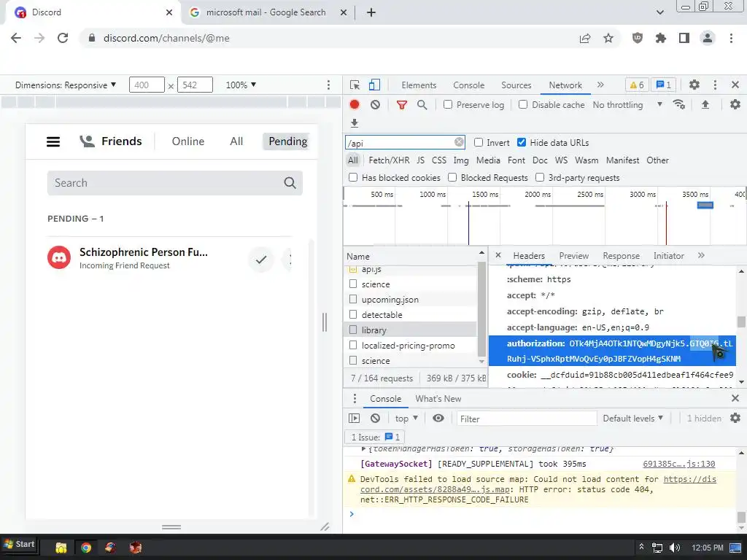Click the inspect element picker icon
Image resolution: width=747 pixels, height=560 pixels.
coord(355,85)
